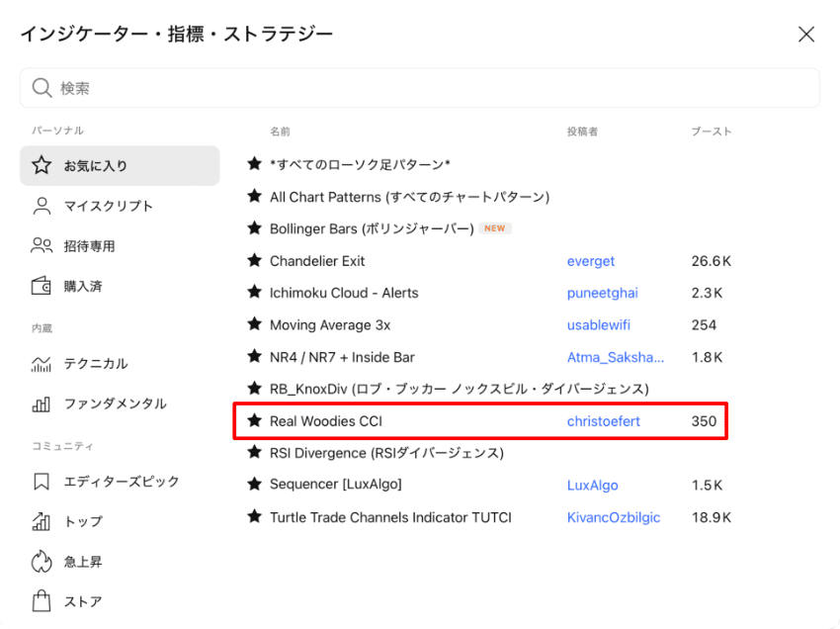
Task: Toggle star beside NR4 / NR7 + Inside Bar
Action: (x=254, y=357)
